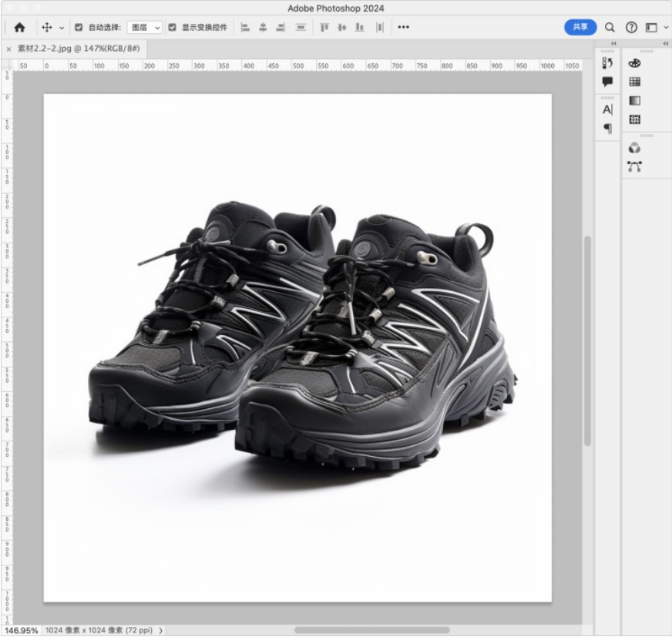
Task: Open the 图层 auto-select dropdown
Action: 144,27
